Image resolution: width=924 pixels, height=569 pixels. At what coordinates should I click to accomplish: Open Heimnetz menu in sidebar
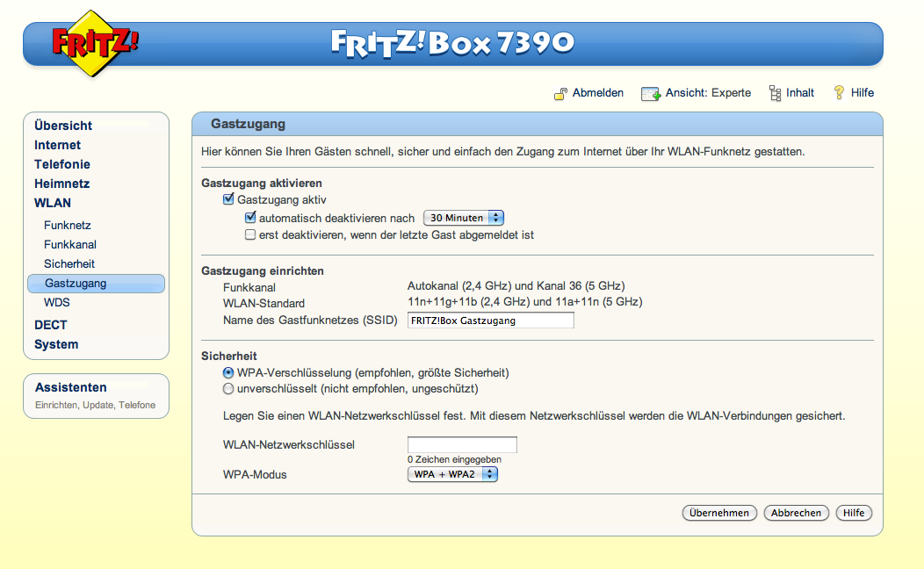[x=61, y=184]
